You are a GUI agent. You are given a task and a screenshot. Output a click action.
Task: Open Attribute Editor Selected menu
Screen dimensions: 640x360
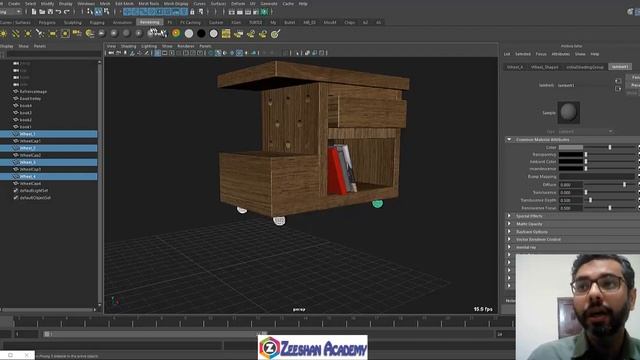pyautogui.click(x=522, y=54)
